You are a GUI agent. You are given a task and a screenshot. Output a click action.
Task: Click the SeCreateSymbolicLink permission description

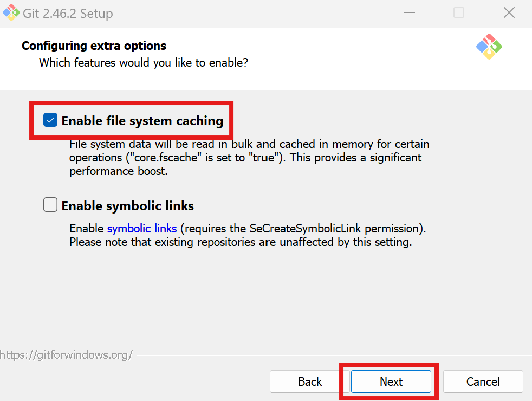(248, 235)
